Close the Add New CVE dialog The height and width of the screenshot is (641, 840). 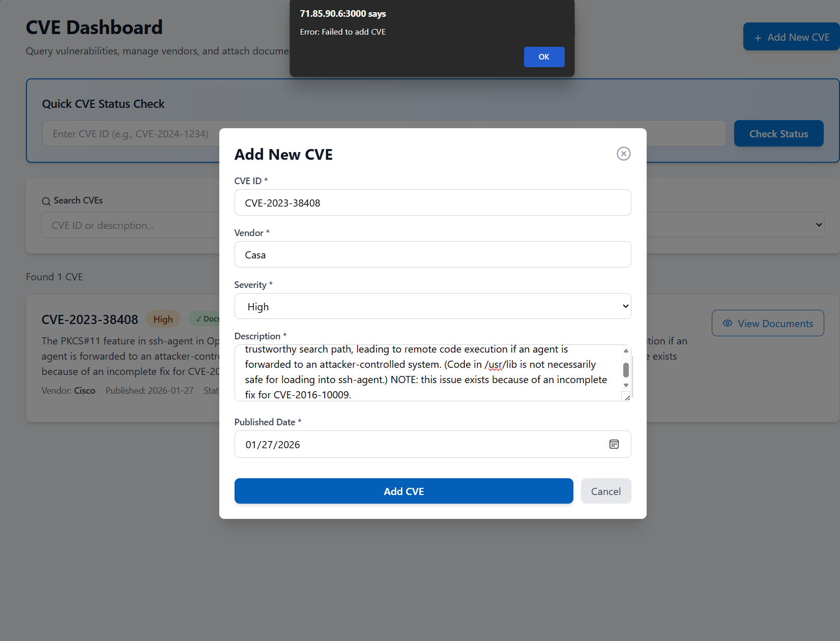tap(623, 154)
